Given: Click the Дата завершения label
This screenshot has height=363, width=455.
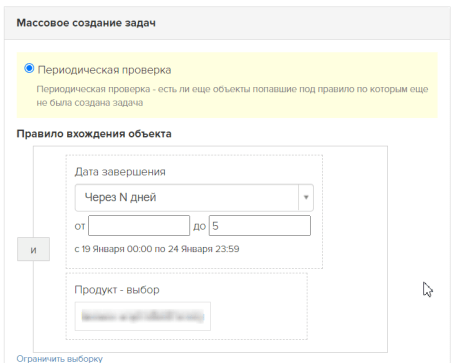Looking at the screenshot, I should (120, 172).
